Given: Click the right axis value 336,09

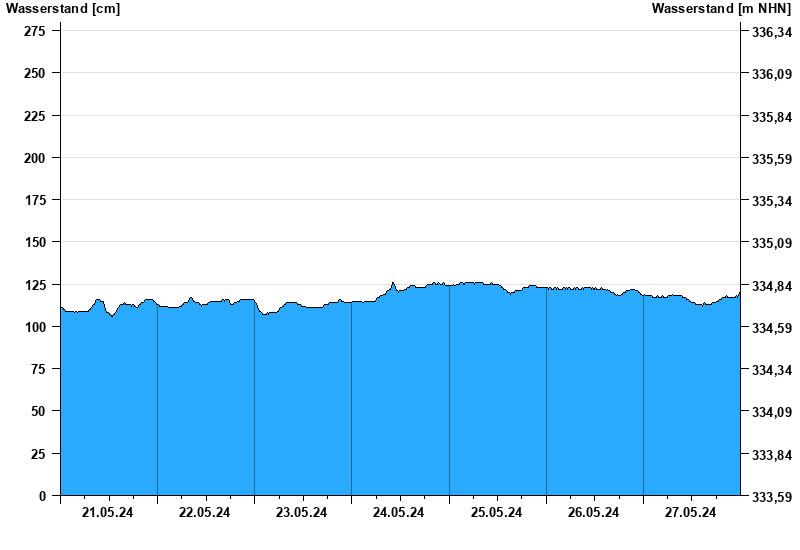Looking at the screenshot, I should [772, 74].
